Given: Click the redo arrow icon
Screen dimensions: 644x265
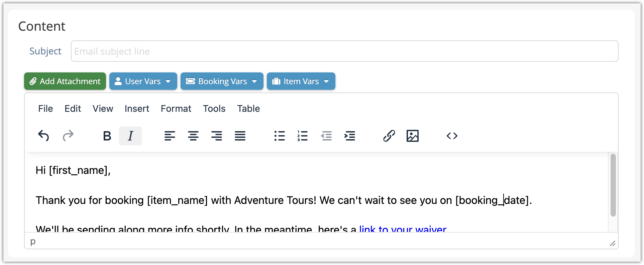Looking at the screenshot, I should click(68, 136).
